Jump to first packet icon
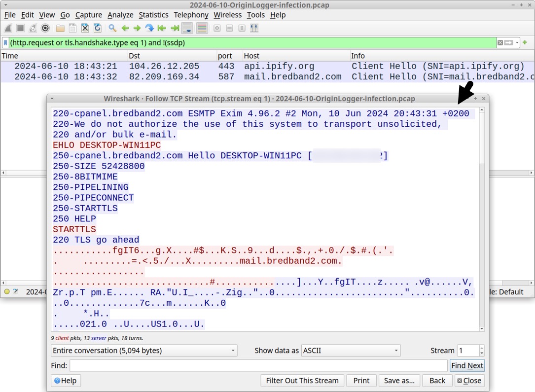Image resolution: width=535 pixels, height=392 pixels. 162,28
